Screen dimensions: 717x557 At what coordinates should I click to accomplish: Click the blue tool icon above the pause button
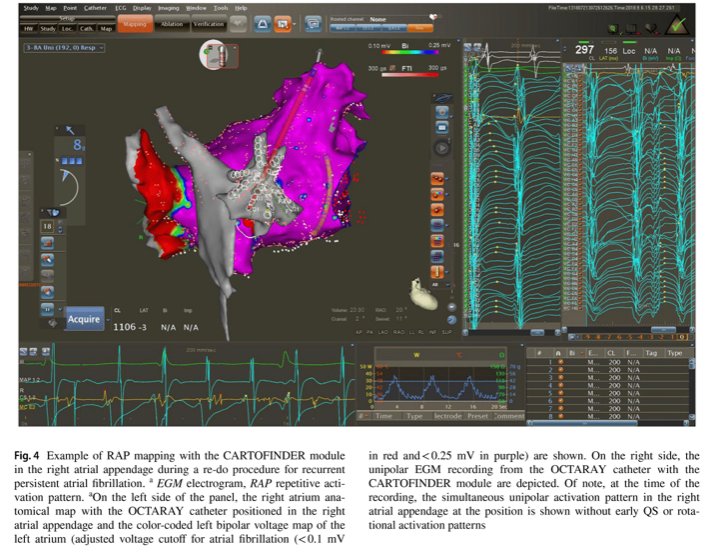pyautogui.click(x=48, y=292)
